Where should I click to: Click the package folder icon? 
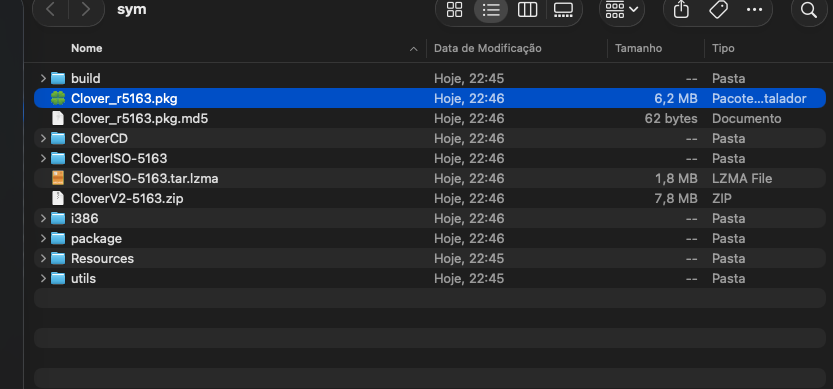coord(58,239)
